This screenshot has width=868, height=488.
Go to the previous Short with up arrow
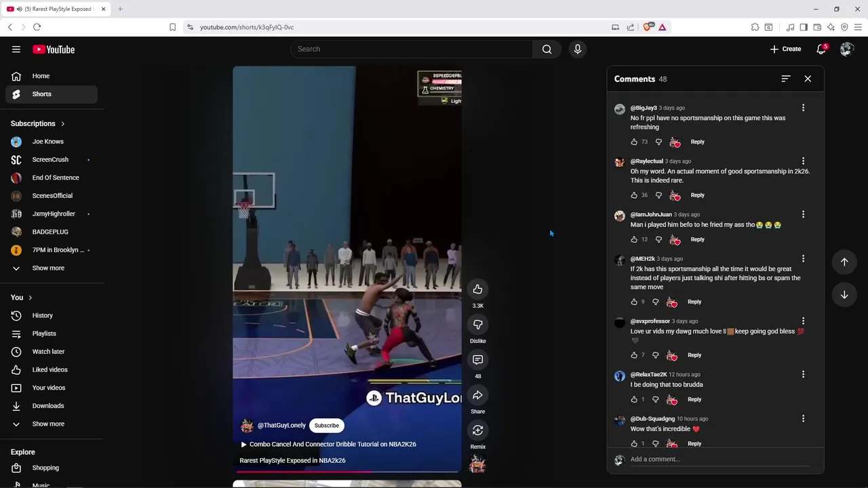(x=844, y=262)
